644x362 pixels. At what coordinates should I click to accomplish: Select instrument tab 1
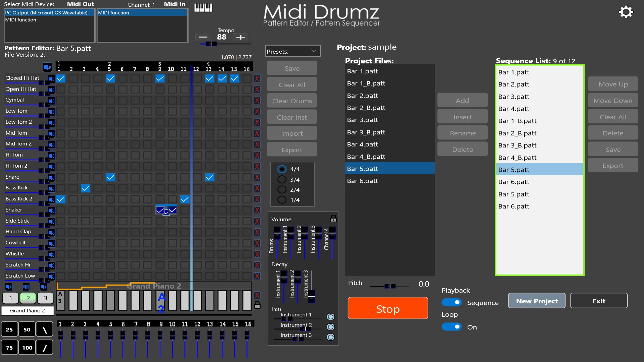[10, 298]
